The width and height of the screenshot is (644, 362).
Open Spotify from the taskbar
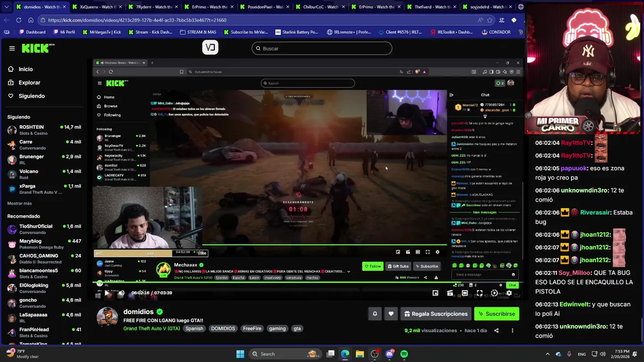coord(404,354)
